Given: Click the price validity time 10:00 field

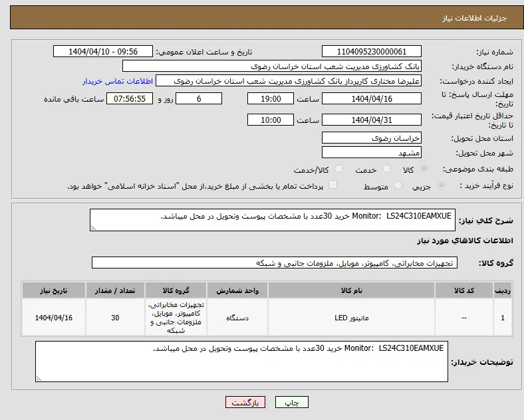Looking at the screenshot, I should click(x=271, y=120).
